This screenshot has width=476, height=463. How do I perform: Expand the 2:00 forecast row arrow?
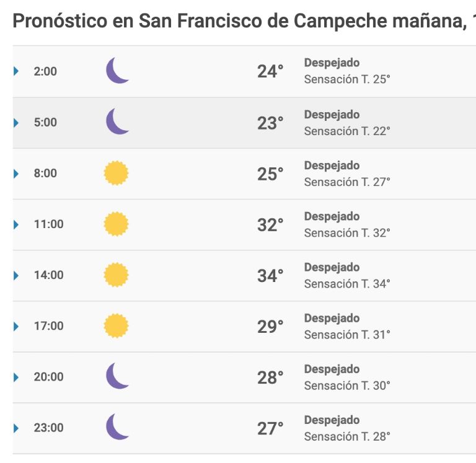click(x=16, y=71)
